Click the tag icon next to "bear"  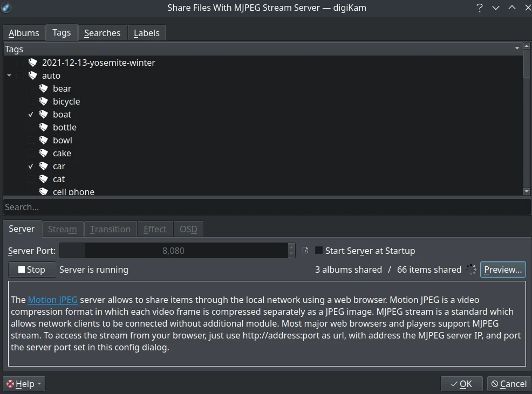point(44,88)
